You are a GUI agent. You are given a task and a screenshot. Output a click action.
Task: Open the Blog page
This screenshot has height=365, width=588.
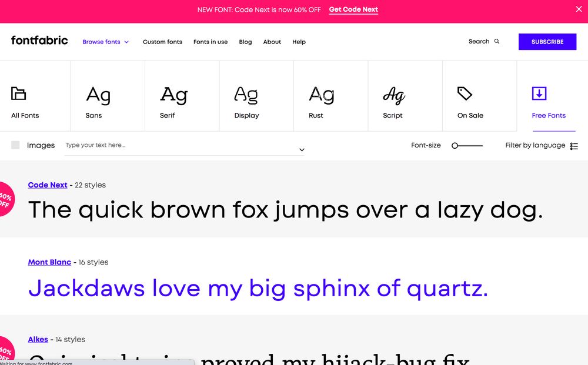point(245,42)
